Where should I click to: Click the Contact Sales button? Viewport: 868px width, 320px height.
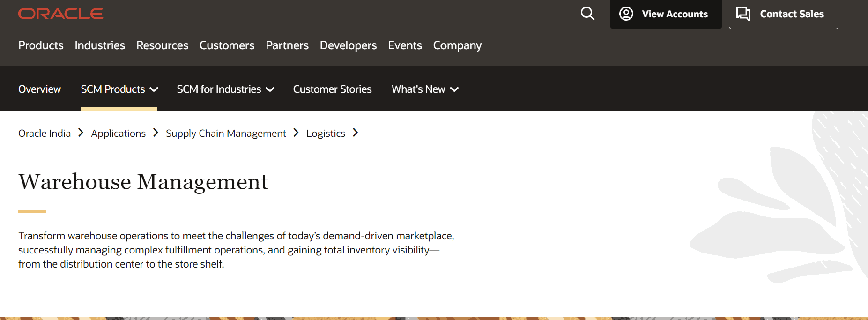click(x=783, y=14)
